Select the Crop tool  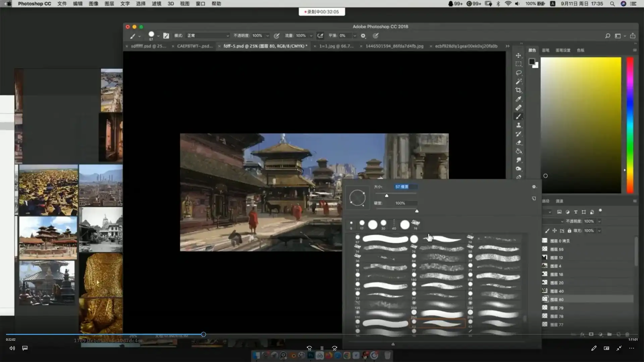[518, 90]
